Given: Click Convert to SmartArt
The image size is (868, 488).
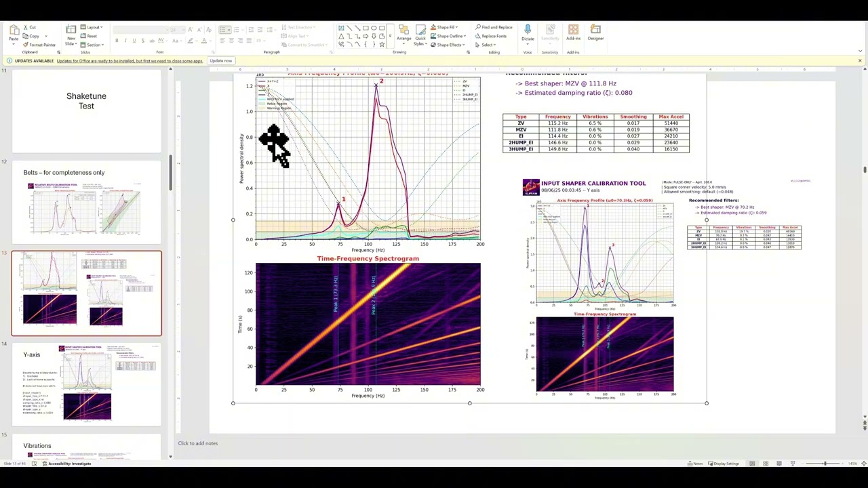Looking at the screenshot, I should pos(304,45).
